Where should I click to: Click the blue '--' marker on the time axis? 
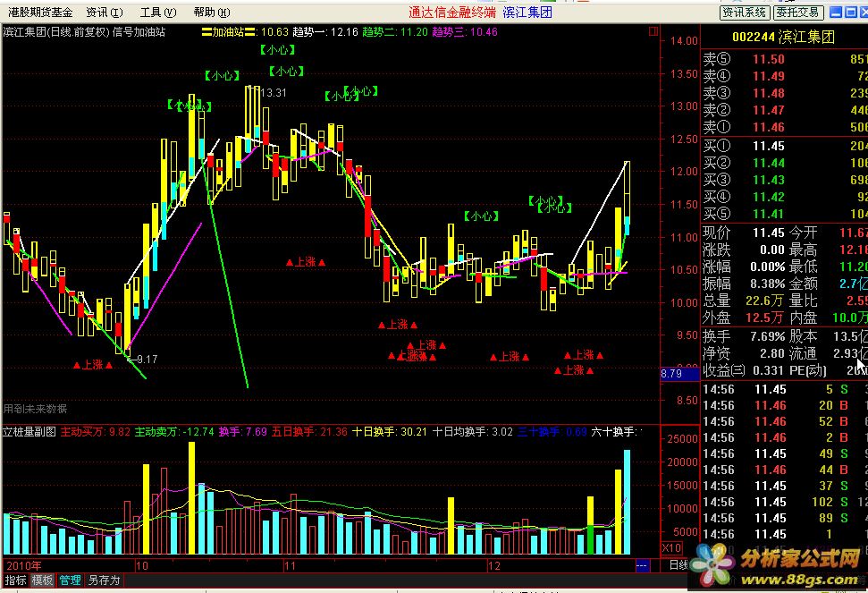[642, 565]
